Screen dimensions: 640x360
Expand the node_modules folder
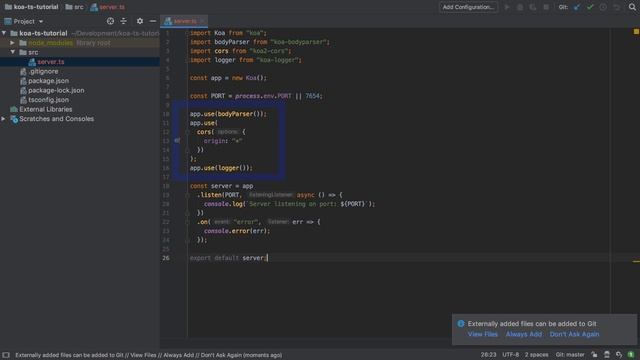tap(13, 42)
